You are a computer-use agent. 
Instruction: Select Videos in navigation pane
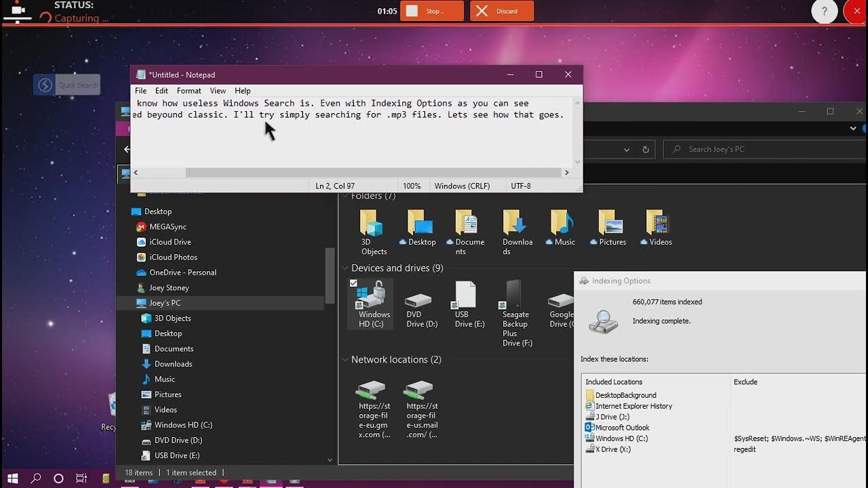(x=159, y=410)
